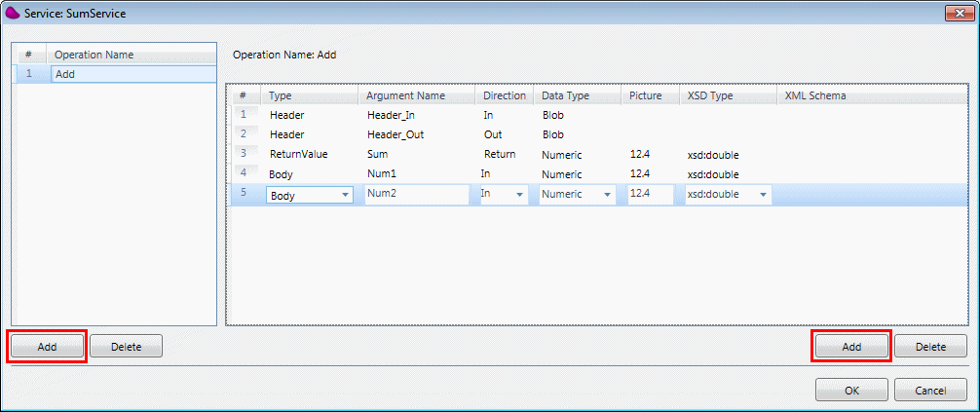Click xsd:double in the Num1 row
The image size is (980, 412).
(713, 174)
